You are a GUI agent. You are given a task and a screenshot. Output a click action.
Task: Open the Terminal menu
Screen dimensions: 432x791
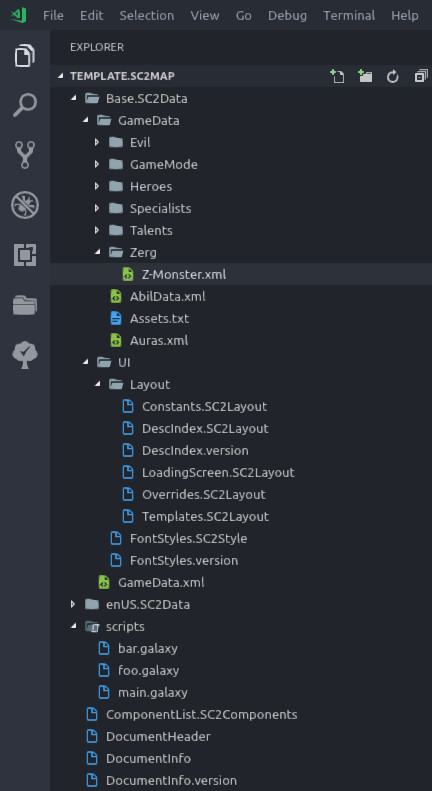[x=349, y=16]
